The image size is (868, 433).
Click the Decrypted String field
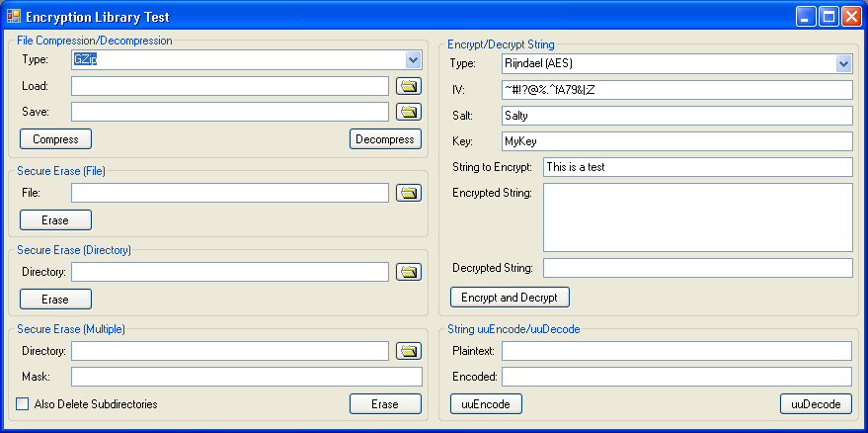[x=698, y=268]
